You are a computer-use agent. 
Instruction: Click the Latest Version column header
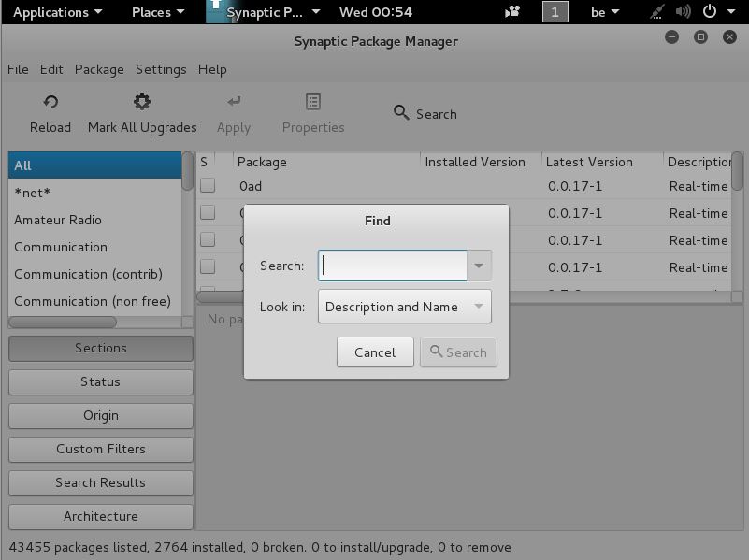point(602,162)
